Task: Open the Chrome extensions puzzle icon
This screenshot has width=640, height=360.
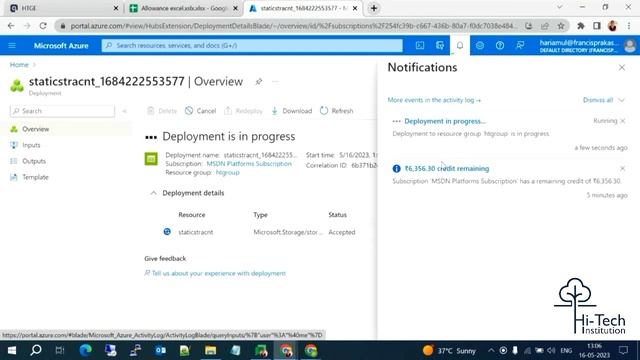Action: click(x=580, y=26)
